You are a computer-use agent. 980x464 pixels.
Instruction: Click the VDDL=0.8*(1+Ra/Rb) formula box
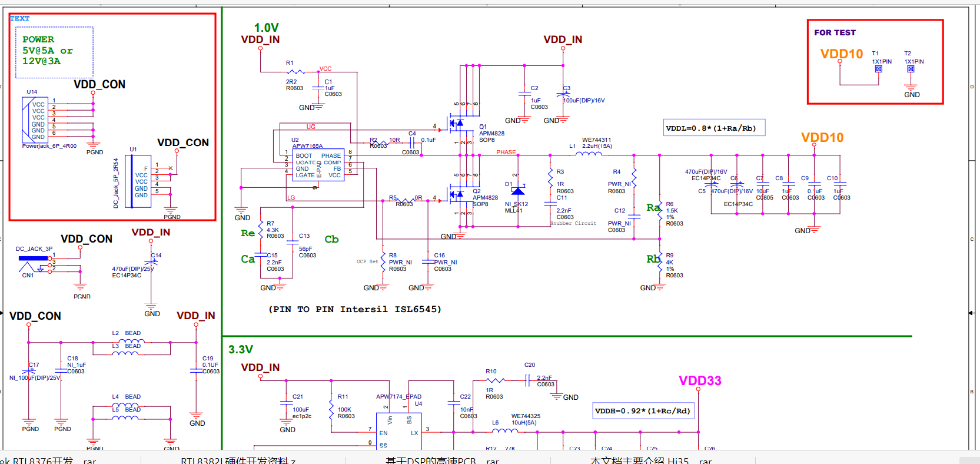714,128
